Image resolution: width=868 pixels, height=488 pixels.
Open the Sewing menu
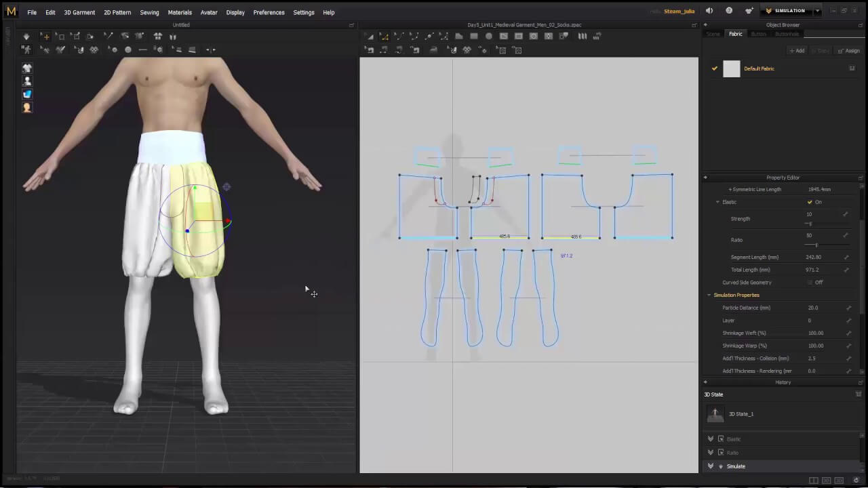coord(149,12)
